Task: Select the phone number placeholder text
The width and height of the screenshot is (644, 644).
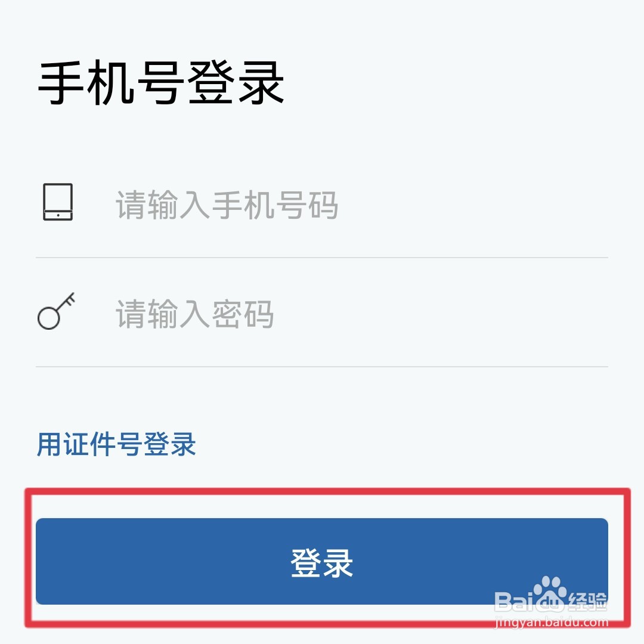Action: coord(227,205)
